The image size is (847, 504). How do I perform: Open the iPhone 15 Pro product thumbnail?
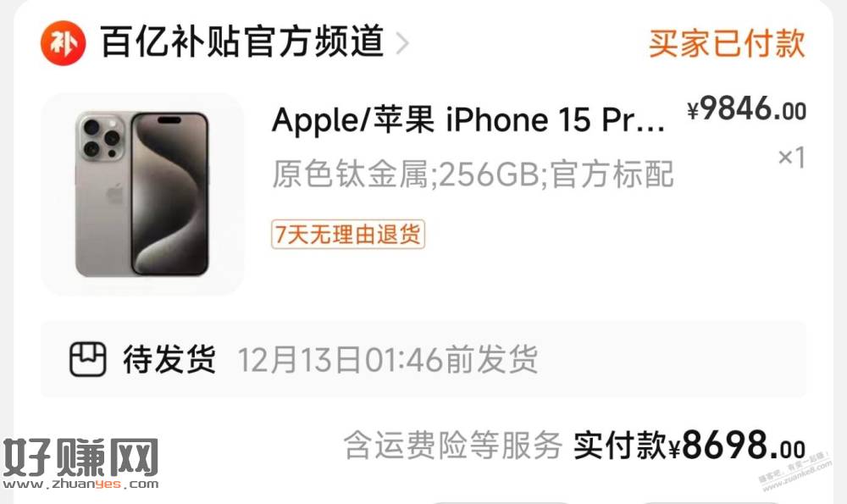[142, 195]
